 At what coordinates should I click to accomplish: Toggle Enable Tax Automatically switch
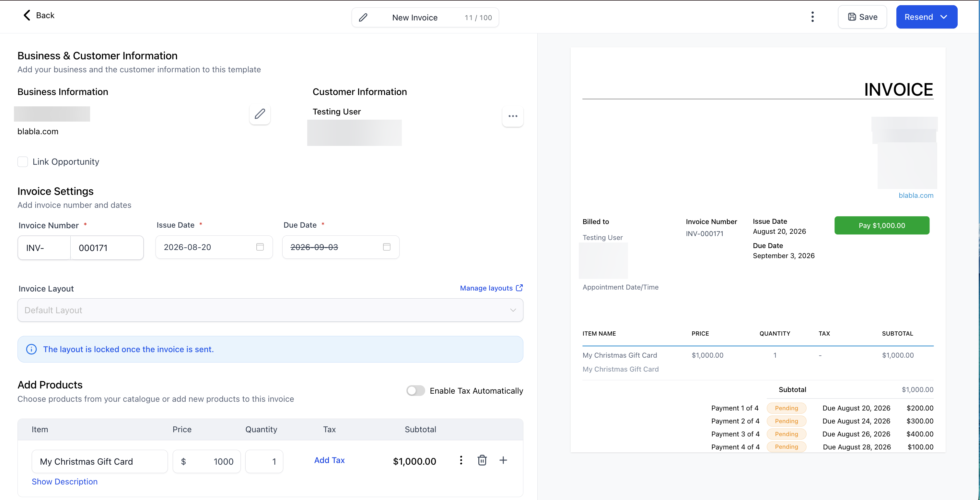[x=415, y=391]
